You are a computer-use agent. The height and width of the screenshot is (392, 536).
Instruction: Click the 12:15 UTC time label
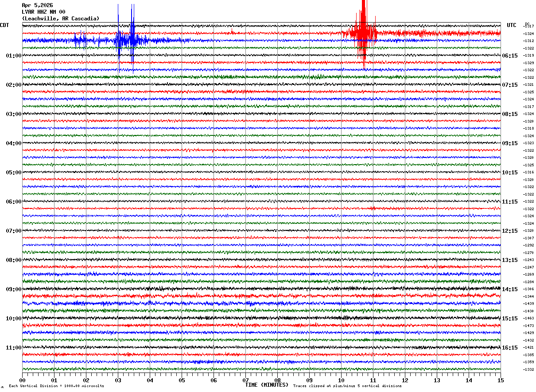tap(509, 231)
